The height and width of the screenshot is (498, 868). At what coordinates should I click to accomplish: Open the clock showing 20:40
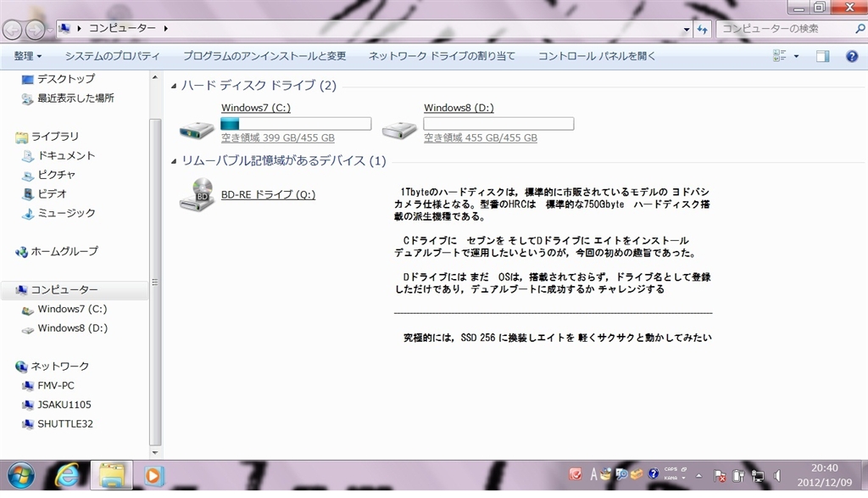coord(824,475)
